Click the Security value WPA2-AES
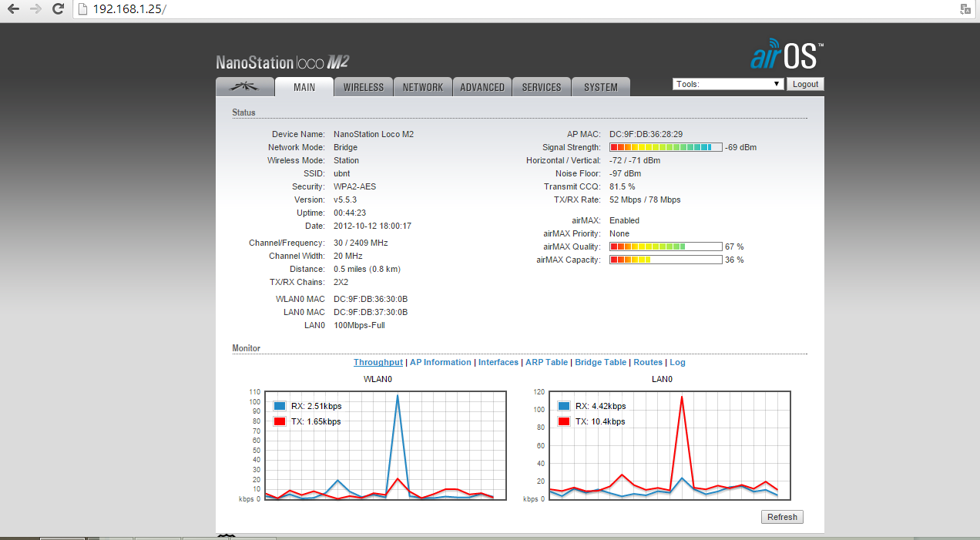This screenshot has width=980, height=540. [x=355, y=186]
